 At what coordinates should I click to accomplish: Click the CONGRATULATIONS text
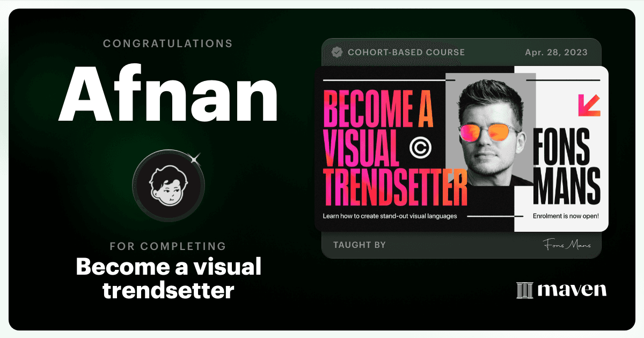point(168,43)
